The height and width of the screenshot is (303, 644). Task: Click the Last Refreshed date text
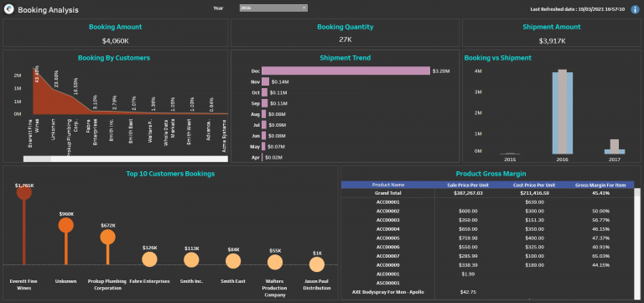[577, 9]
